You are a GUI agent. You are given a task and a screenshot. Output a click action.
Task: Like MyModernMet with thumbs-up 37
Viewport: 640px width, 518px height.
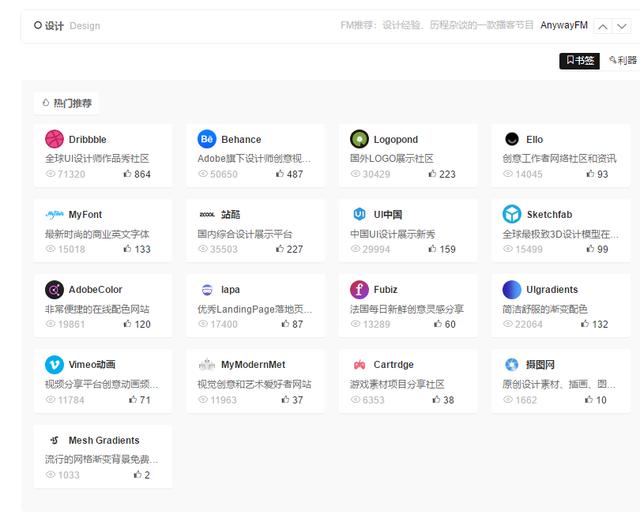click(x=292, y=400)
